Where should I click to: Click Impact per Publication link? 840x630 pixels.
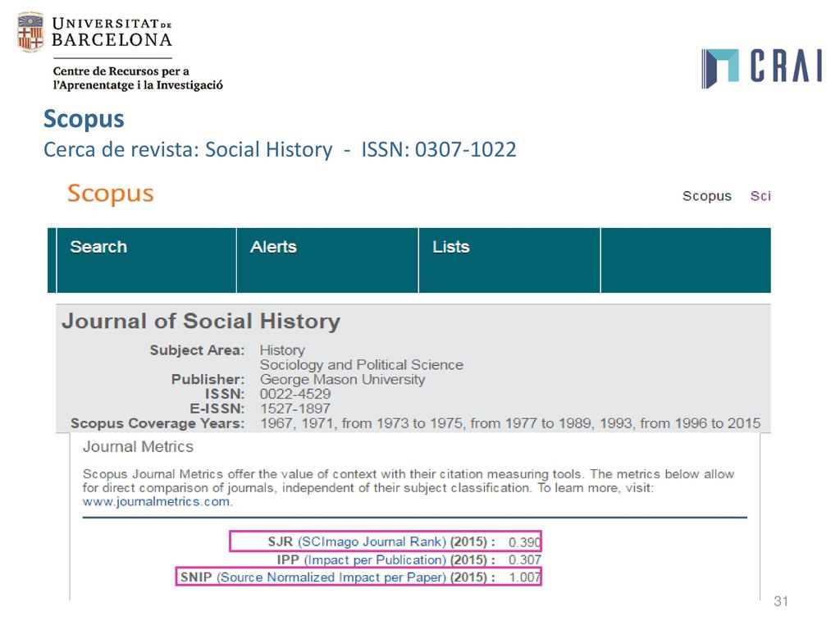click(x=375, y=559)
